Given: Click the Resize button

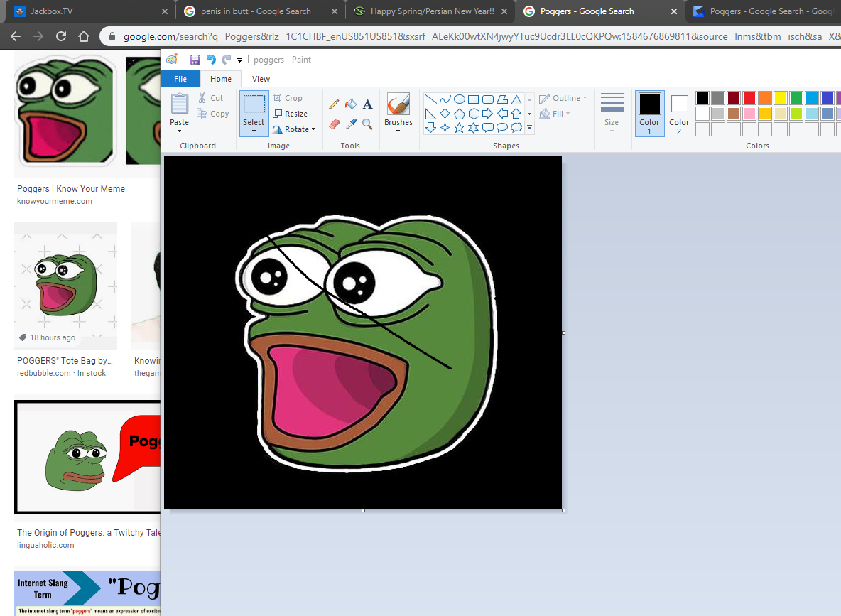Looking at the screenshot, I should tap(291, 114).
